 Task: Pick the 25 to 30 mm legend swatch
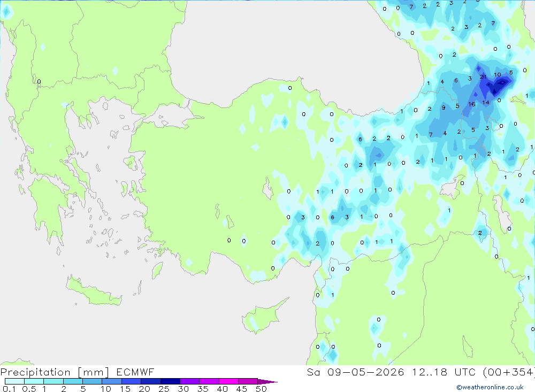170,381
